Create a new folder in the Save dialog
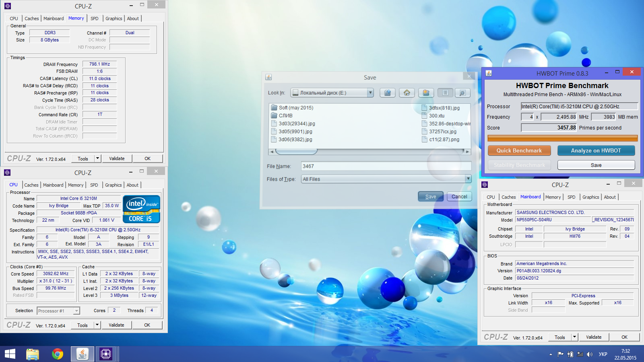644x362 pixels. [x=426, y=93]
